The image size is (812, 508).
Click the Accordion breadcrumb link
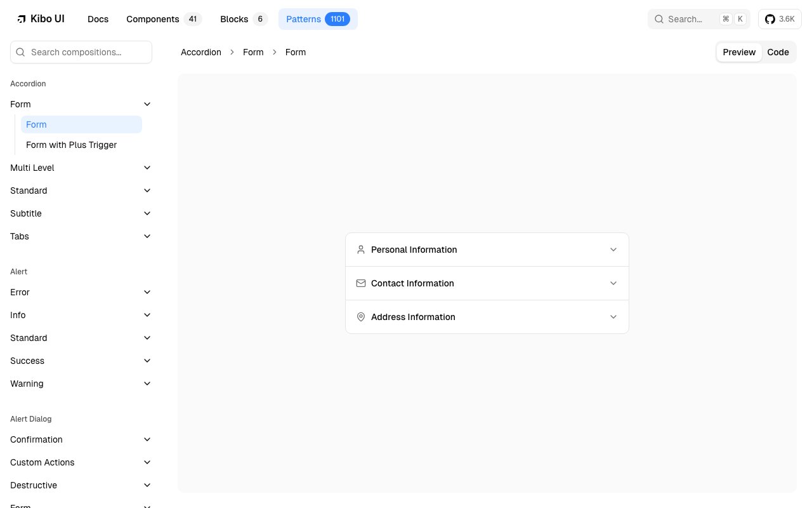click(x=201, y=52)
